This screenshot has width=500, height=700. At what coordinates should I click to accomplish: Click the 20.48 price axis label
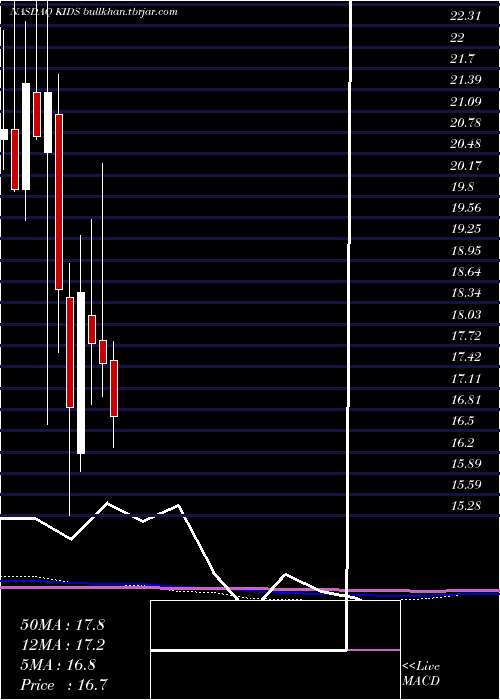click(466, 144)
